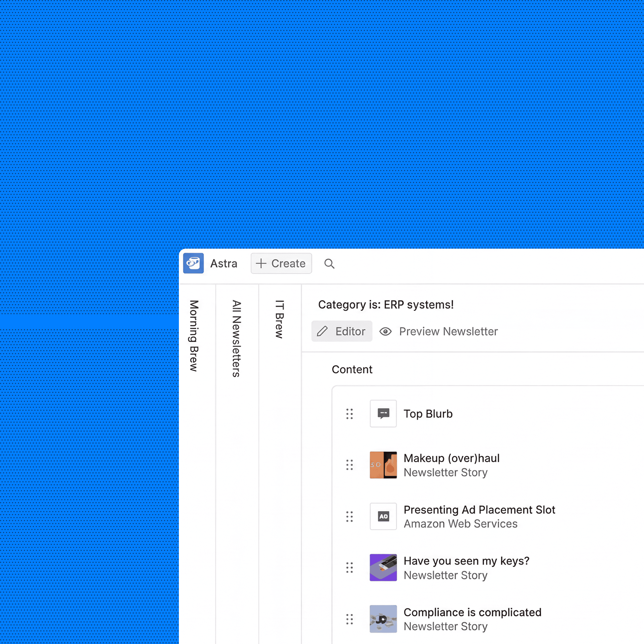
Task: Expand the IT Brew vertical panel
Action: pyautogui.click(x=279, y=319)
